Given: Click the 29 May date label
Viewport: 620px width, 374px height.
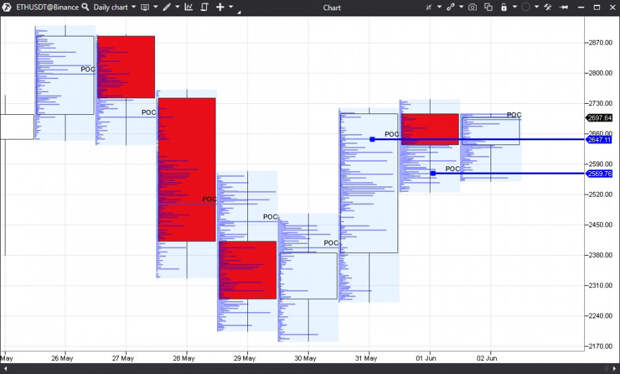Looking at the screenshot, I should click(244, 358).
